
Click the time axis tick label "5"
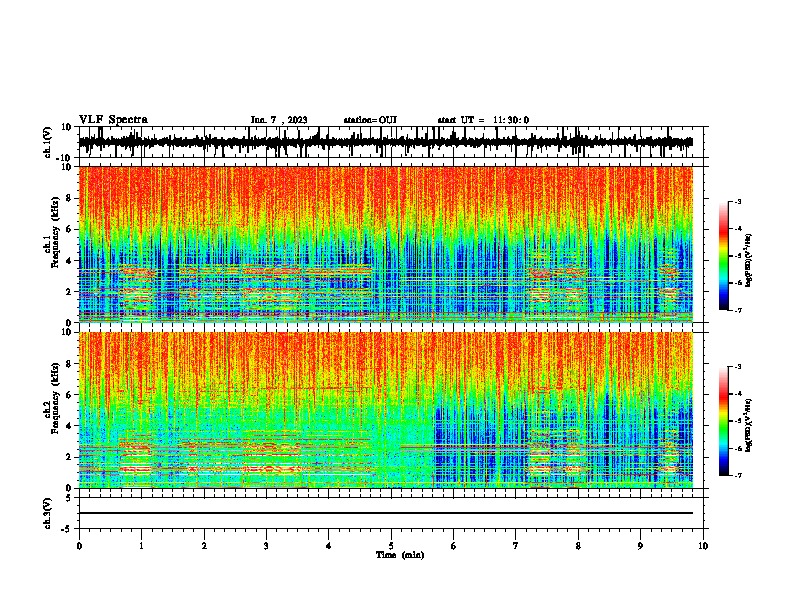(391, 546)
